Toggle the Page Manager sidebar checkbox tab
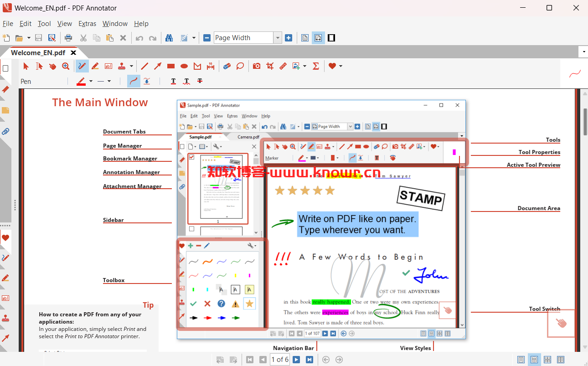This screenshot has width=588, height=366. pos(5,68)
